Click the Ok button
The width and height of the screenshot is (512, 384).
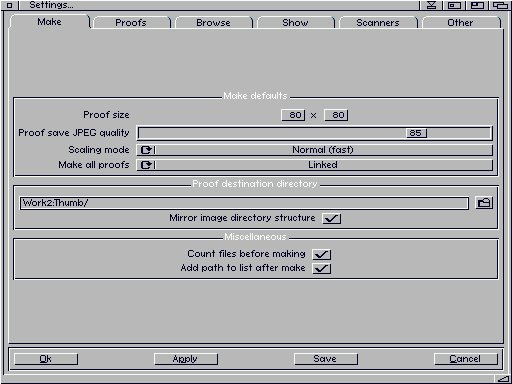coord(46,359)
